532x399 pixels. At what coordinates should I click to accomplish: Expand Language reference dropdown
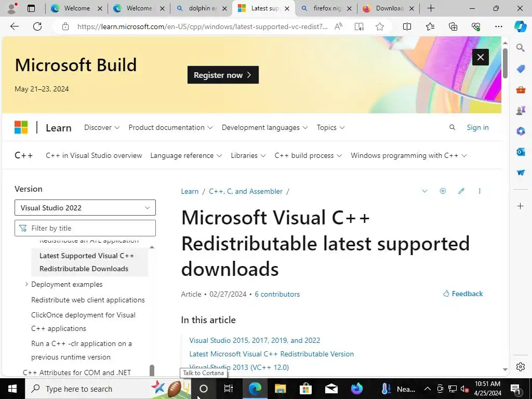[186, 155]
